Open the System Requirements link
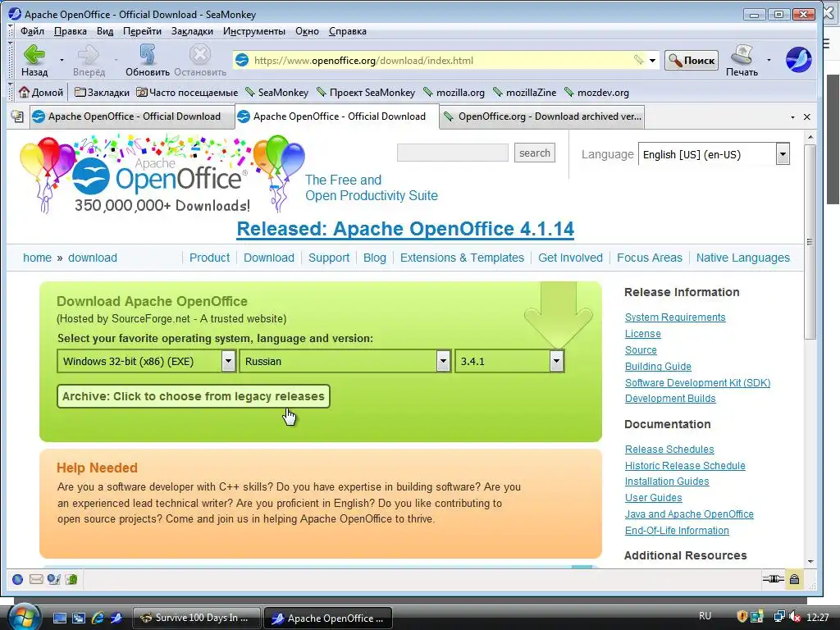840x630 pixels. tap(675, 317)
